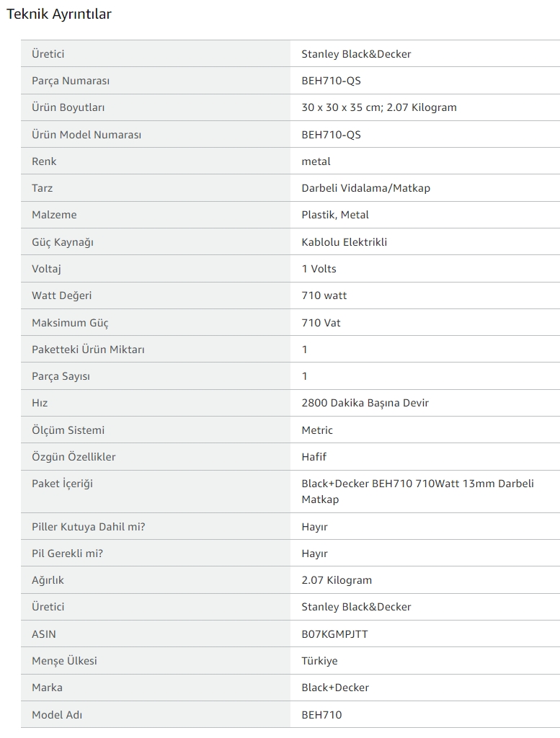Select the Ölçüm Sistemi value Metric
The height and width of the screenshot is (738, 560).
coord(316,430)
